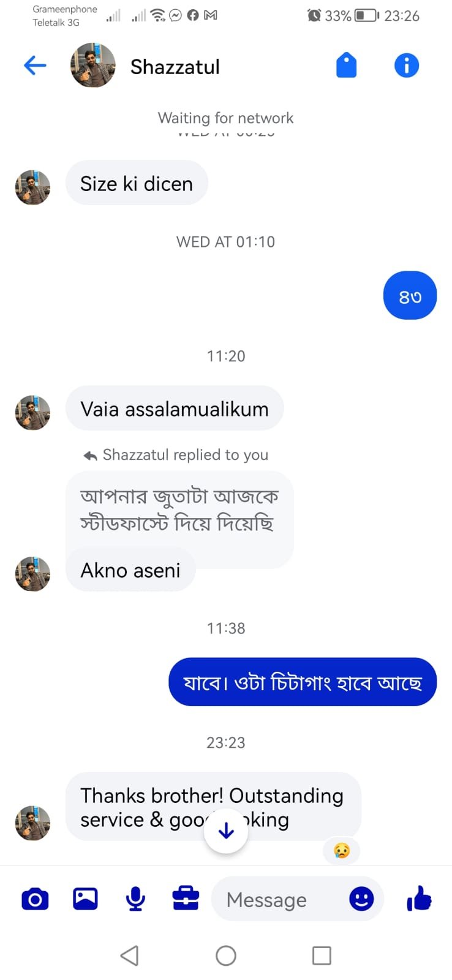Open emoji picker in message field

361,899
